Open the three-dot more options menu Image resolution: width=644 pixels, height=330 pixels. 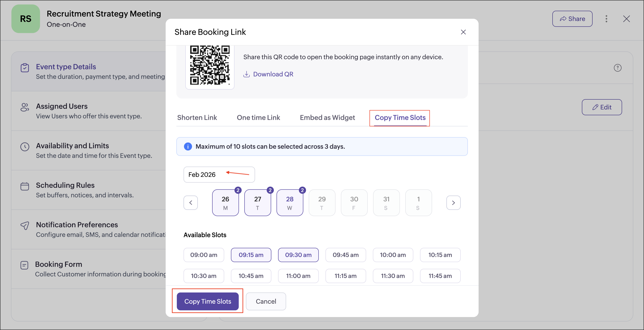[x=606, y=19]
